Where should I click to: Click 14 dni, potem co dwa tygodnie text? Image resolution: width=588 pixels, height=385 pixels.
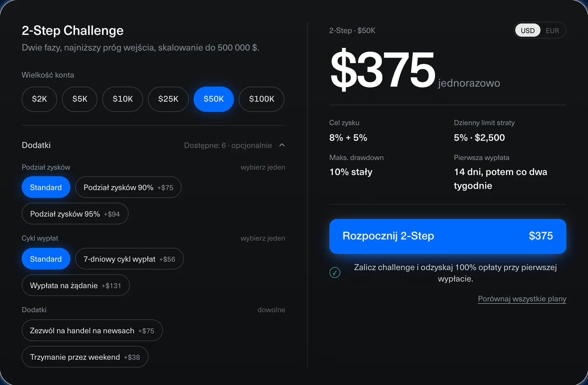coord(501,179)
